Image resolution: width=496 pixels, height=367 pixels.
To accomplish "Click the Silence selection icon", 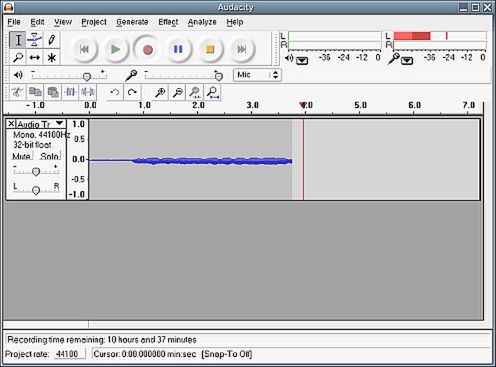I will tap(88, 92).
